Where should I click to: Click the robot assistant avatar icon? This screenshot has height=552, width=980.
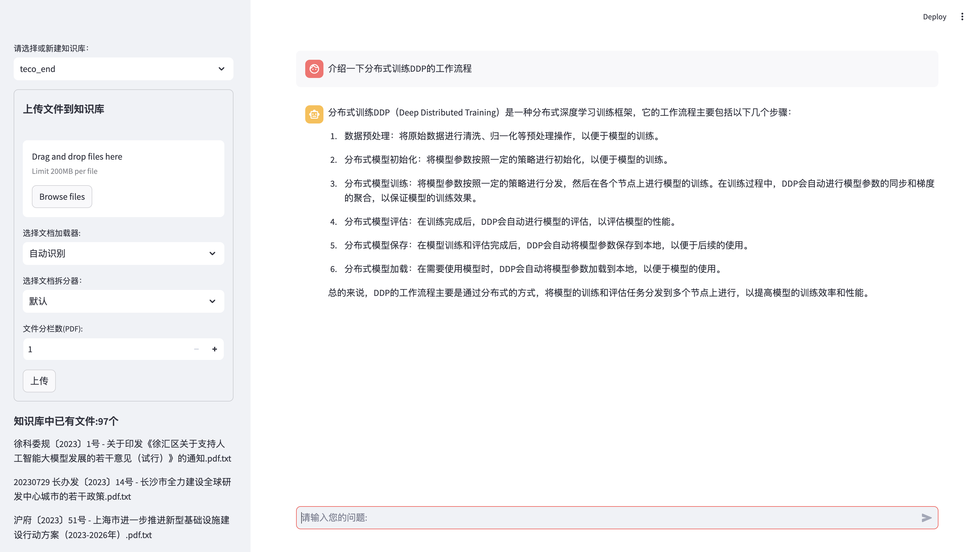(x=314, y=114)
